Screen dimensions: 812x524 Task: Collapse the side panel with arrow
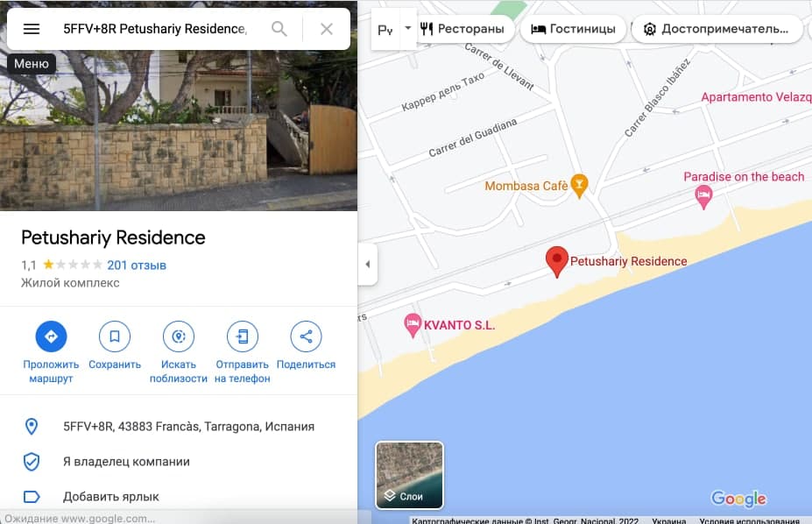(x=368, y=264)
